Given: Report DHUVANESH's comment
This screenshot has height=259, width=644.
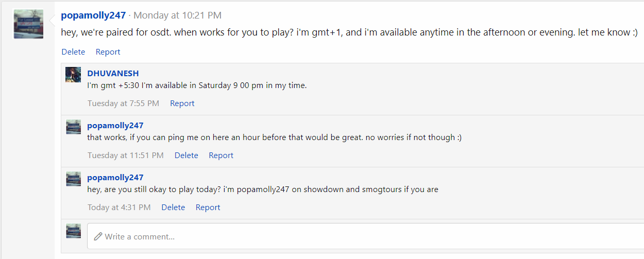Looking at the screenshot, I should [182, 103].
